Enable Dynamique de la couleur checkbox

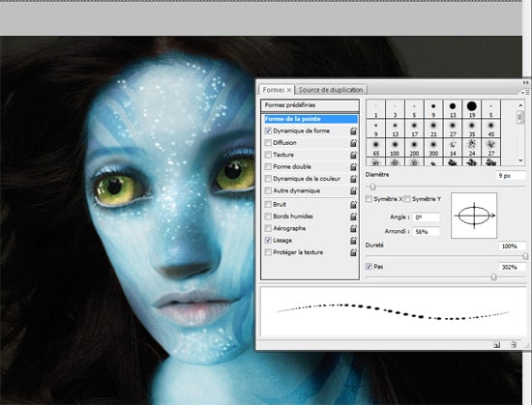(x=268, y=179)
